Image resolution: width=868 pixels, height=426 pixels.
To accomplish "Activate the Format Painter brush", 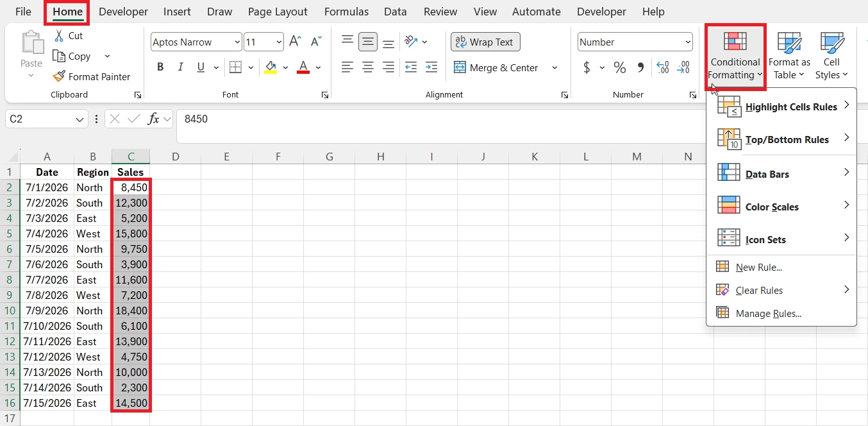I will click(x=92, y=76).
